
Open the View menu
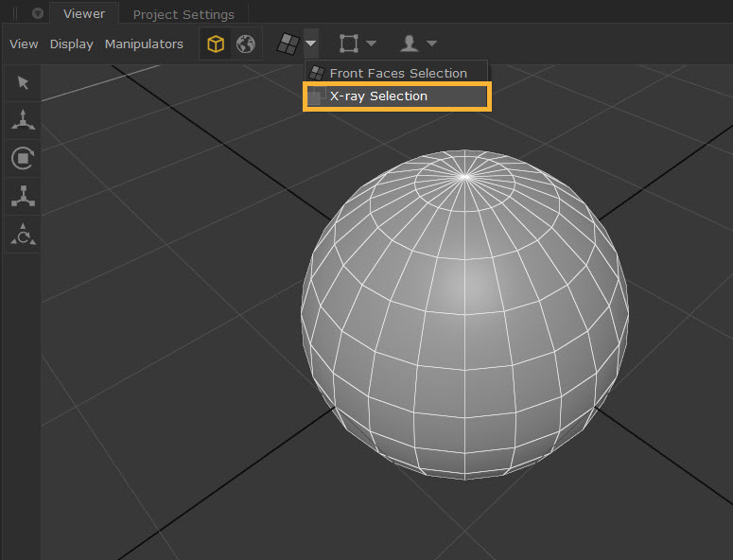[x=24, y=44]
